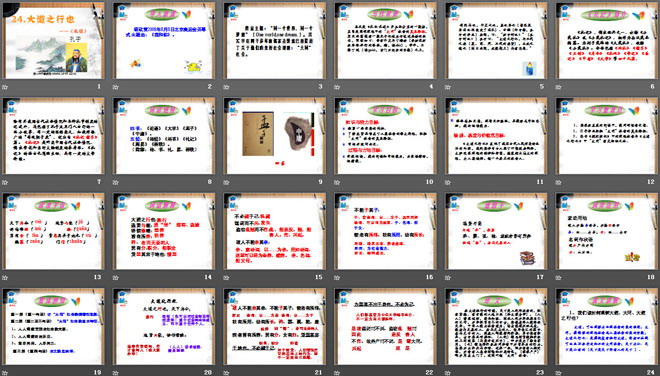660x376 pixels.
Task: Click the slide number label 20
Action: click(208, 372)
